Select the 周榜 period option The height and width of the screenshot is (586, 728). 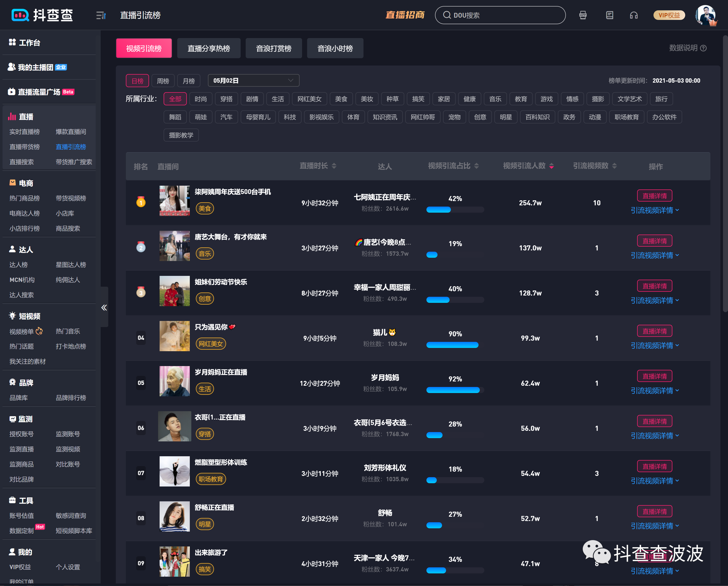[163, 81]
